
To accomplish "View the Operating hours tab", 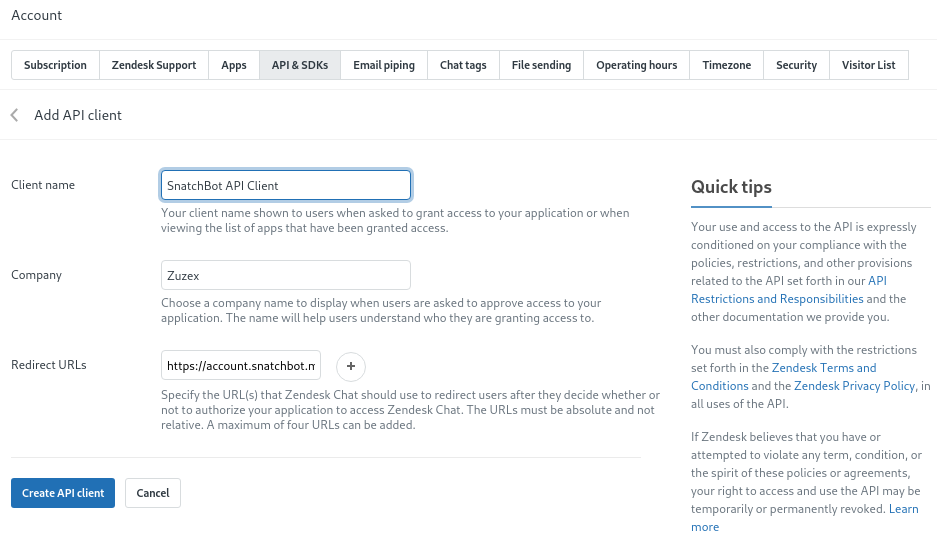I will (x=636, y=65).
